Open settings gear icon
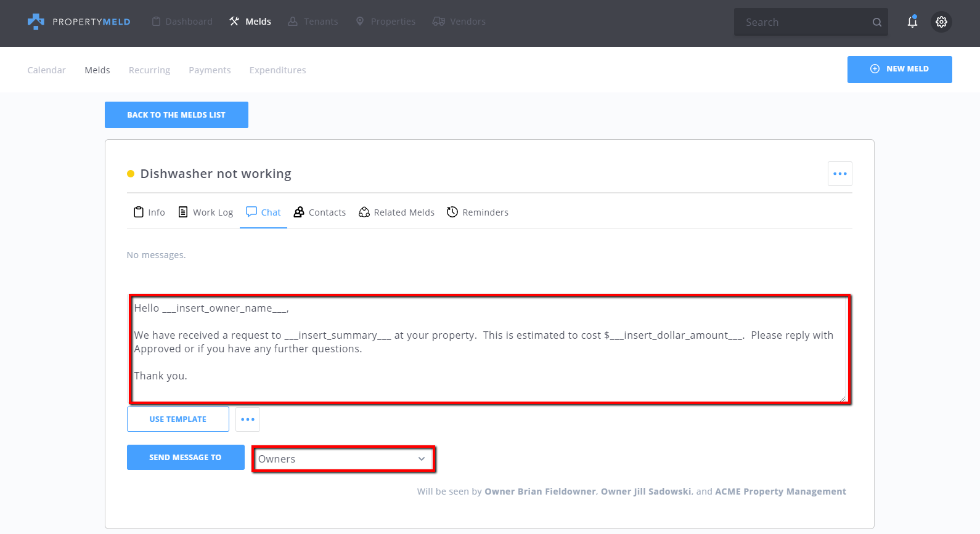The height and width of the screenshot is (534, 980). tap(941, 22)
